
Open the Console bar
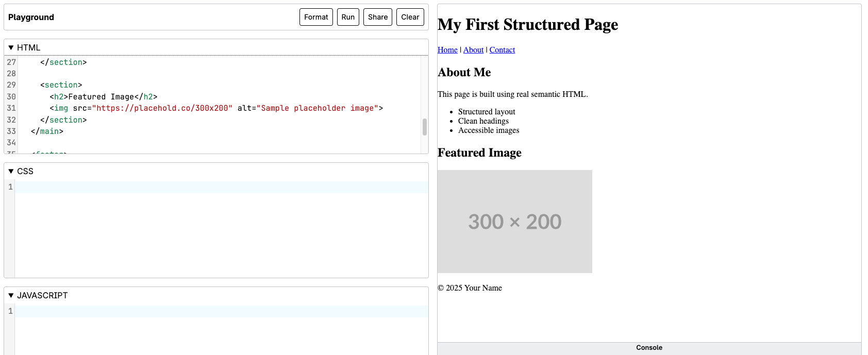pos(649,348)
